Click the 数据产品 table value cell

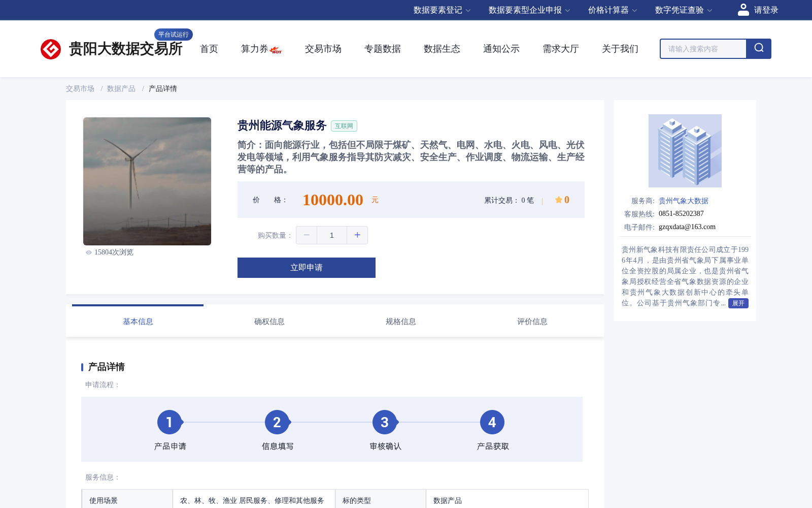507,500
